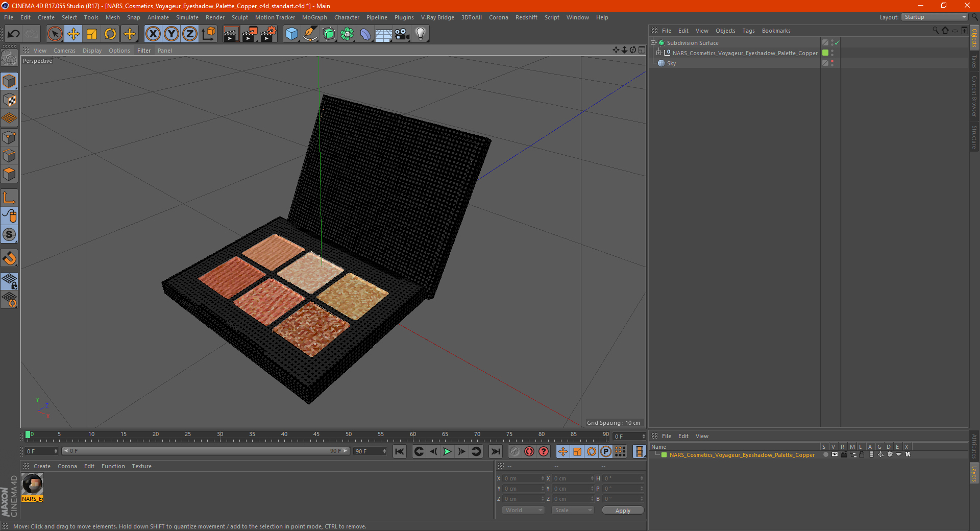Activate the Scale tool in top toolbar
This screenshot has height=531, width=980.
point(92,34)
